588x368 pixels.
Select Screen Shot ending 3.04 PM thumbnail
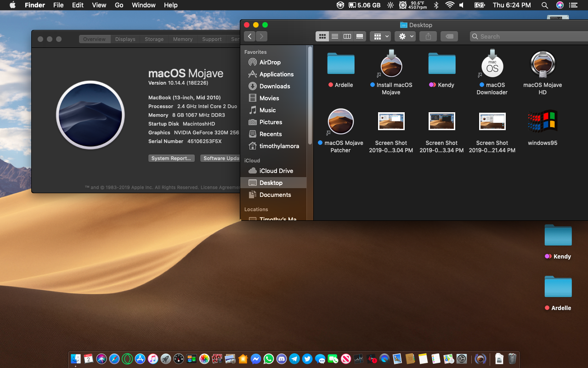391,121
